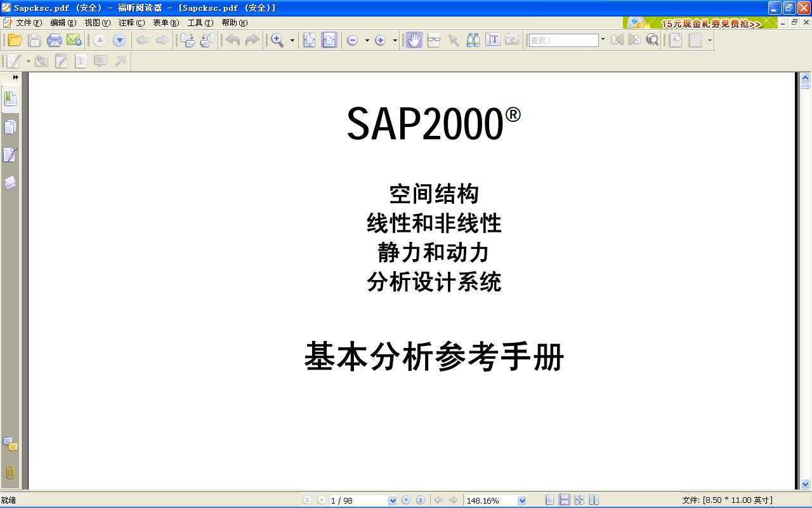Select the typewriter pen tool

click(14, 61)
